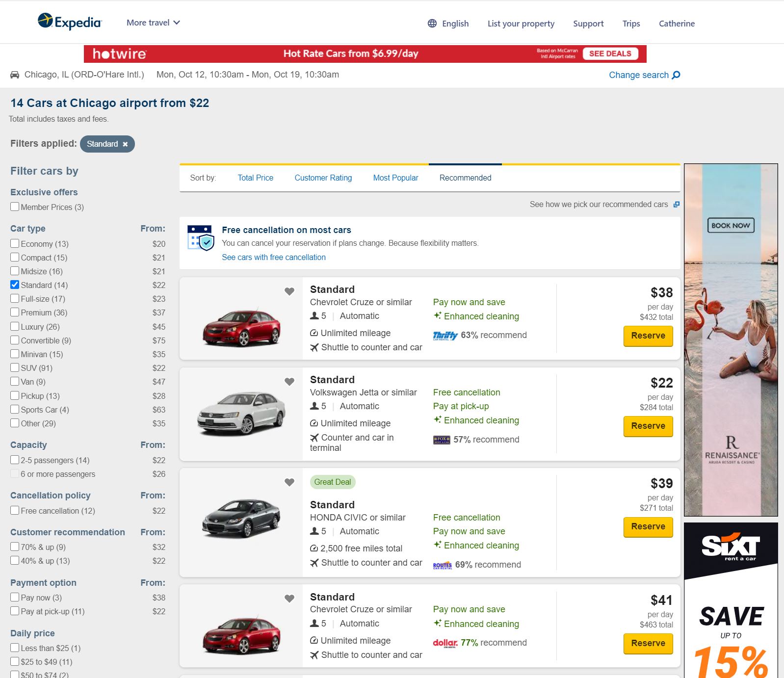The image size is (784, 678).
Task: Open the Trips menu item
Action: 631,24
